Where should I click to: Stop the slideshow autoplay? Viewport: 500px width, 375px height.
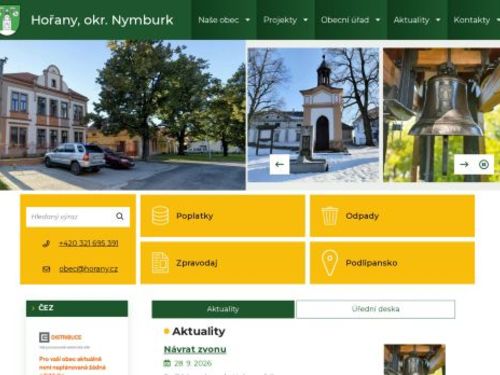click(484, 164)
